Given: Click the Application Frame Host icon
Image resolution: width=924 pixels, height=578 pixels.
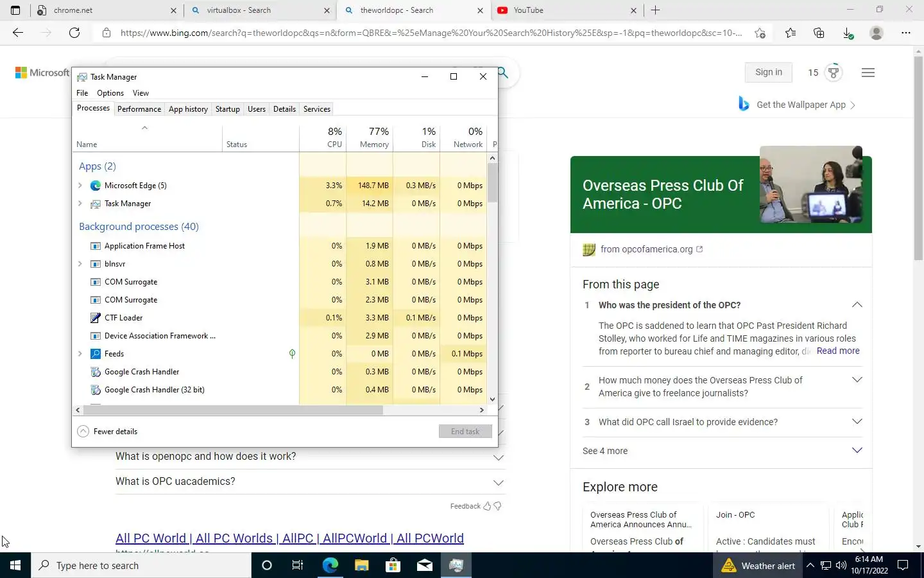Looking at the screenshot, I should (96, 246).
